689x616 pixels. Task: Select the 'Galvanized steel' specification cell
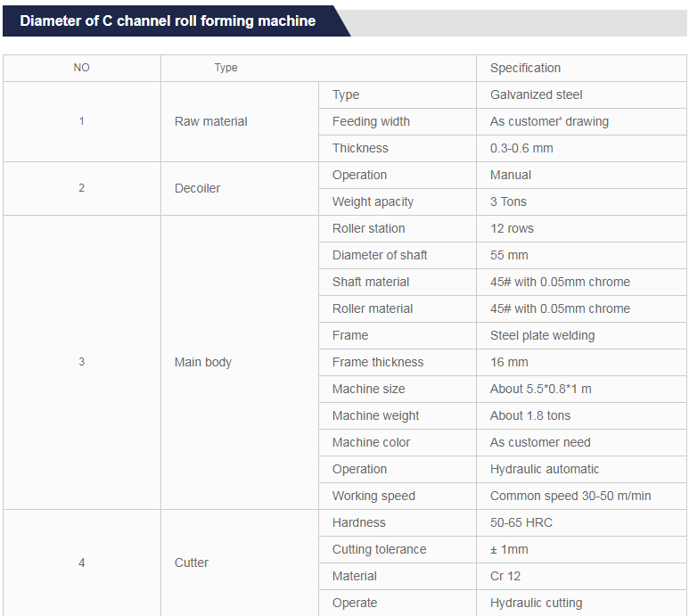[537, 95]
